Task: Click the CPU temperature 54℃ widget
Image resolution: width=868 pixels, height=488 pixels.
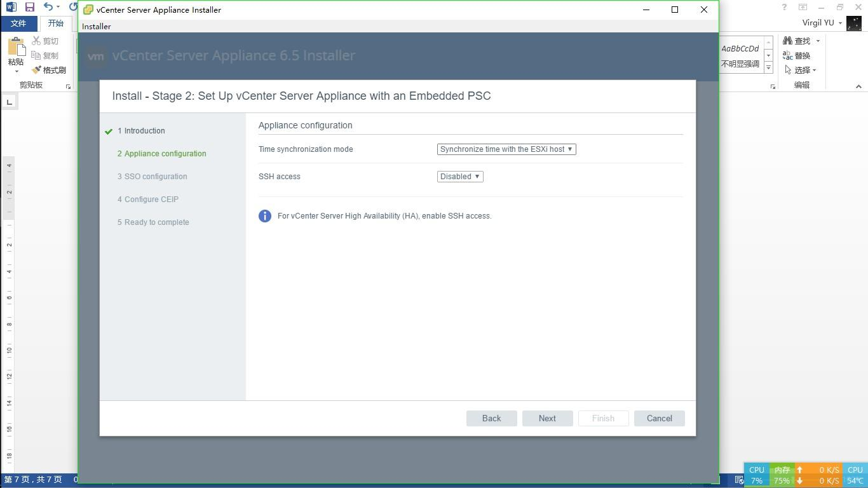Action: click(855, 475)
